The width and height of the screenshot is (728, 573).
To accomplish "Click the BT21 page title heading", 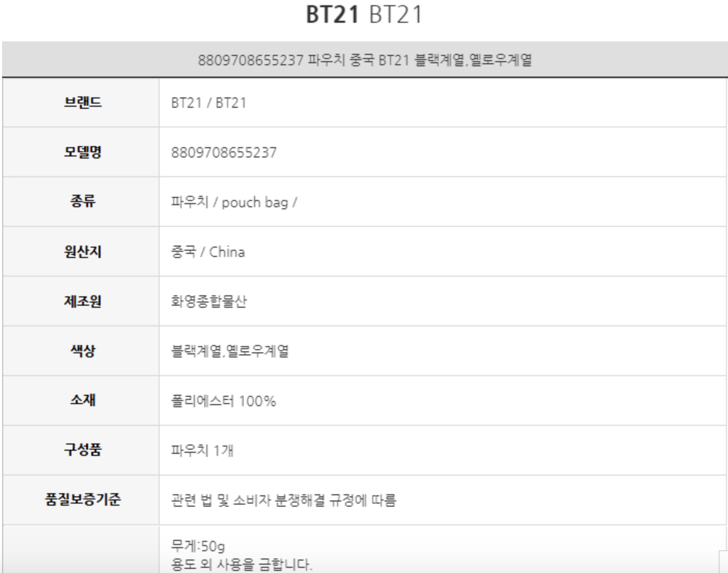I will click(364, 15).
